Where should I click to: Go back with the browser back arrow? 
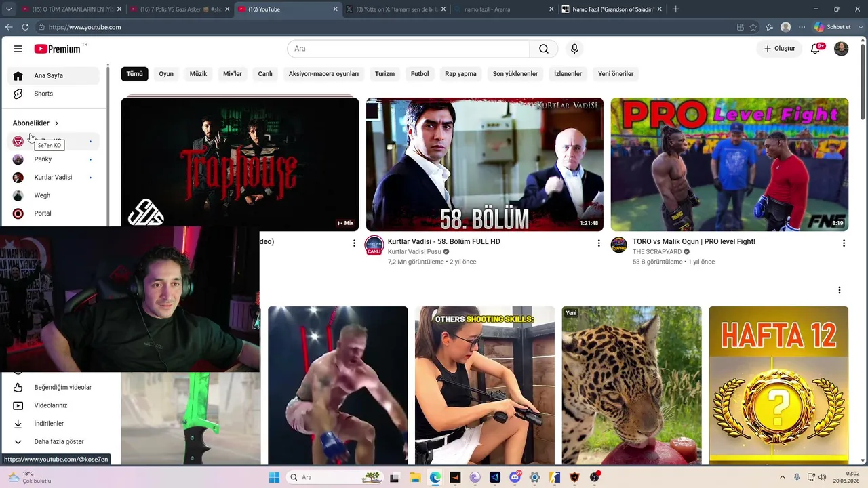pos(9,27)
